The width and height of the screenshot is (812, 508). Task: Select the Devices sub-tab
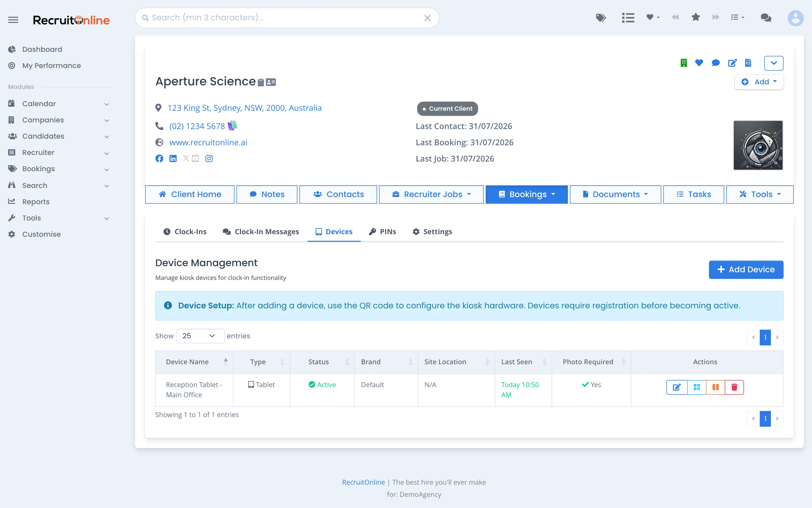click(x=334, y=232)
